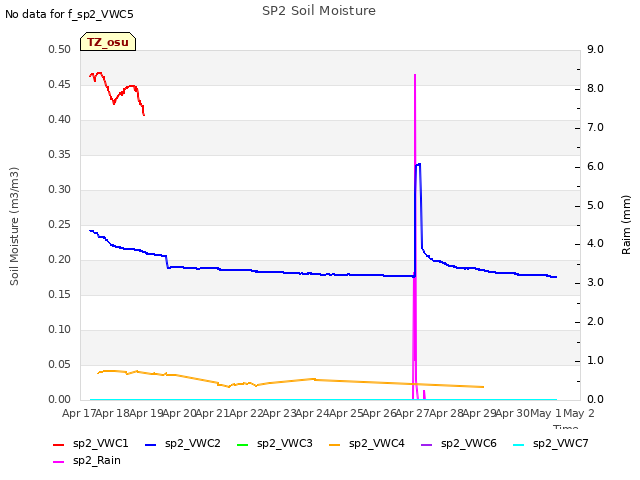Click the 0.25 left axis tick label
Screen dimensions: 640x480
(x=59, y=224)
